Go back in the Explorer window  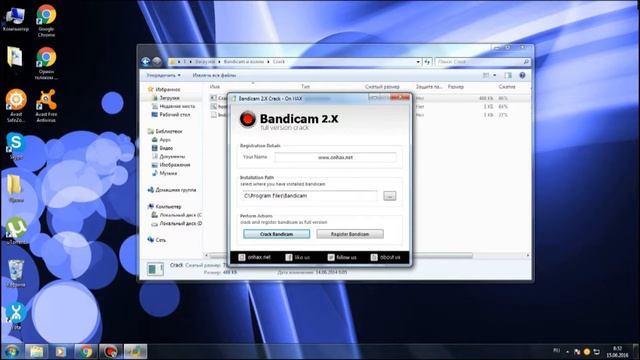click(x=146, y=62)
